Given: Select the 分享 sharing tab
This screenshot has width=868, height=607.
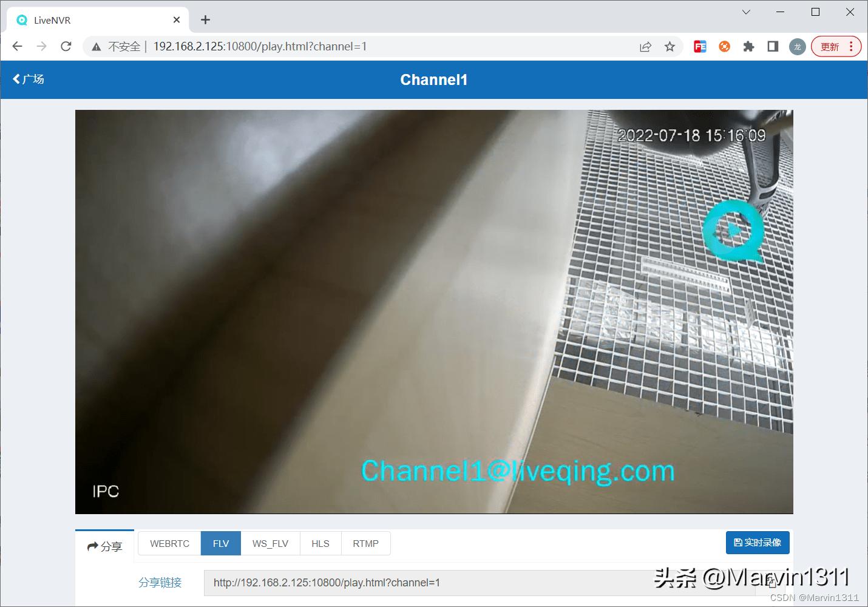Looking at the screenshot, I should click(104, 546).
